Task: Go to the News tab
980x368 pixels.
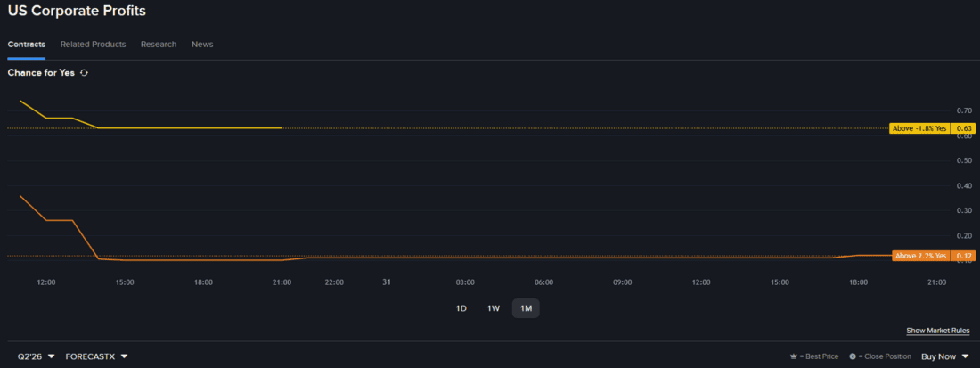Action: (202, 45)
